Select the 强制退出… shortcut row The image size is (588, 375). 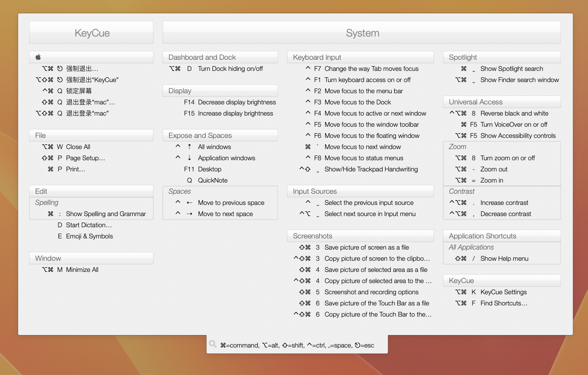pyautogui.click(x=91, y=69)
